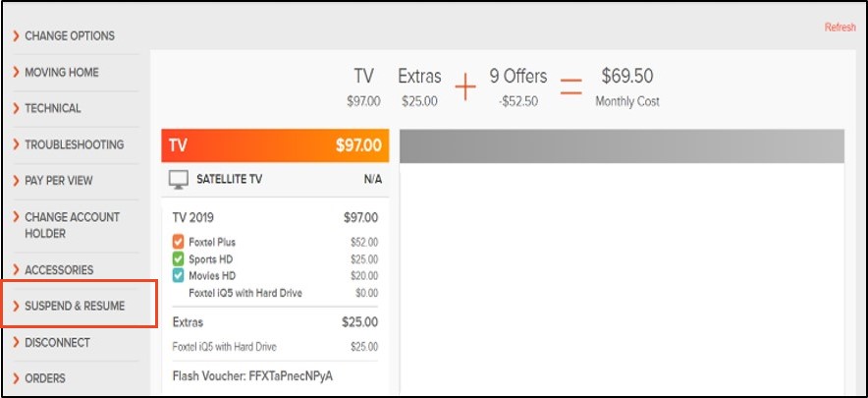The height and width of the screenshot is (398, 868).
Task: Click the orange TV $97.00 header
Action: 275,145
